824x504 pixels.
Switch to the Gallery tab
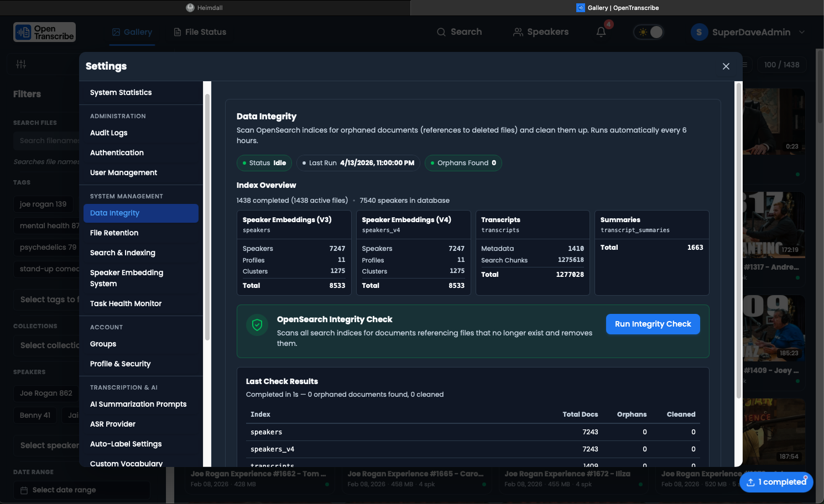132,32
